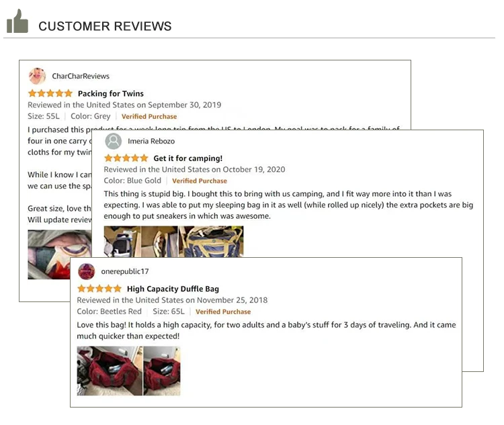Screen dimensions: 504x425
Task: Open the onerepublic17 username
Action: point(125,272)
